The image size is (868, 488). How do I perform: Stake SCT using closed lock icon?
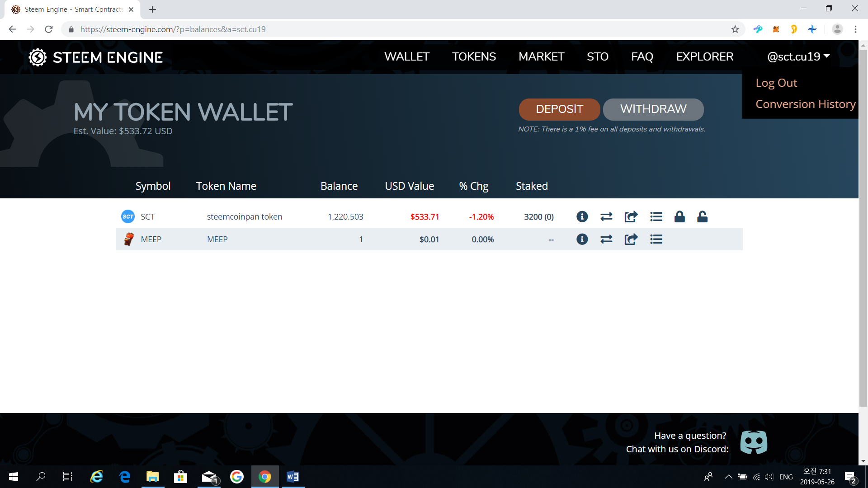[x=679, y=216]
